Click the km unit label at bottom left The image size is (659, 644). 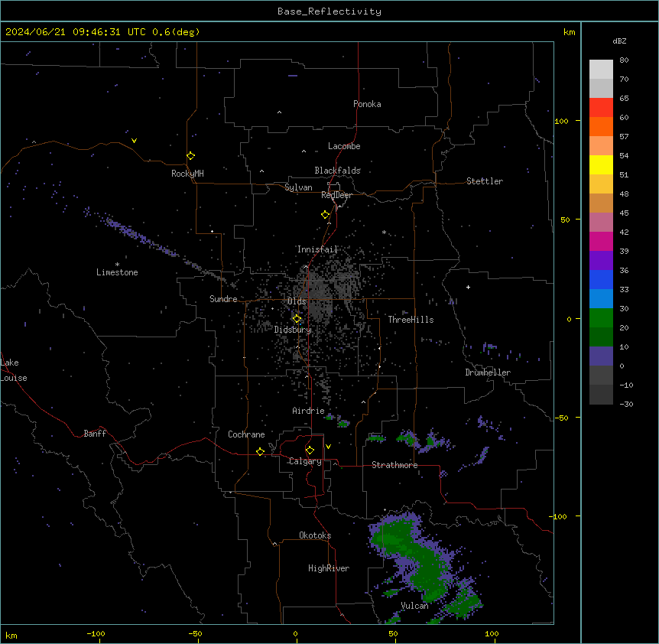pos(11,635)
